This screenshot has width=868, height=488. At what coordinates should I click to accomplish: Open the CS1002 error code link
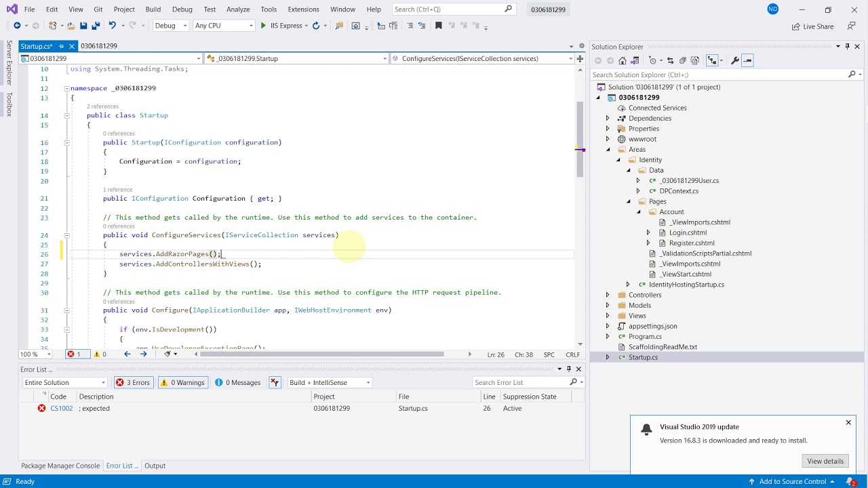61,408
